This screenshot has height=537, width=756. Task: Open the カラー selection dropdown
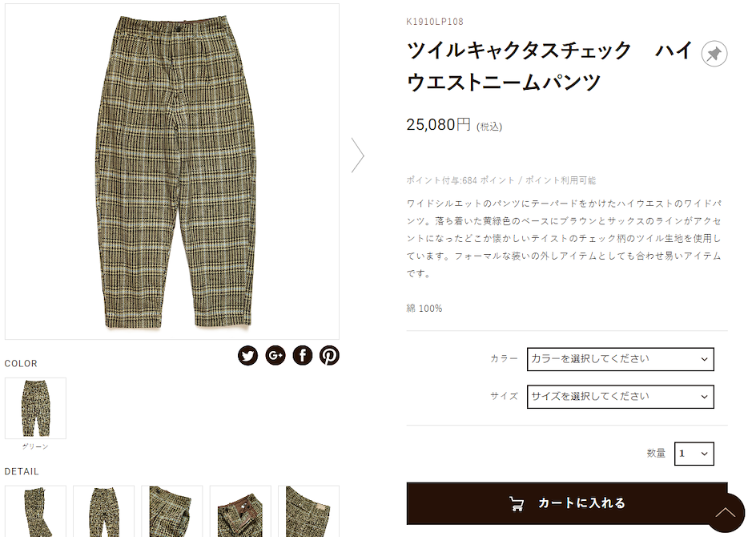click(x=621, y=359)
